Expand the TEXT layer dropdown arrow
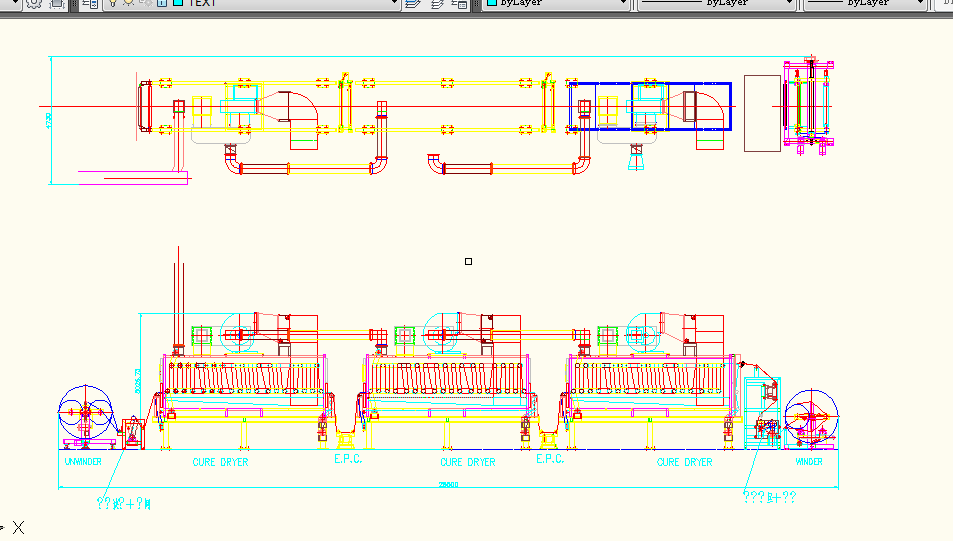 394,3
